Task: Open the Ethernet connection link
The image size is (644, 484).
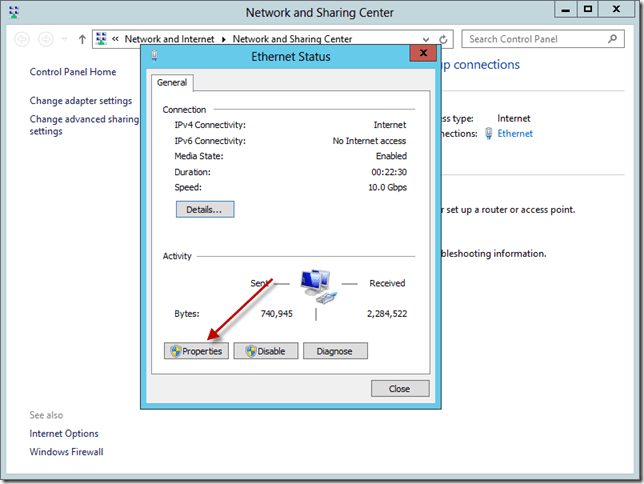Action: (x=515, y=133)
